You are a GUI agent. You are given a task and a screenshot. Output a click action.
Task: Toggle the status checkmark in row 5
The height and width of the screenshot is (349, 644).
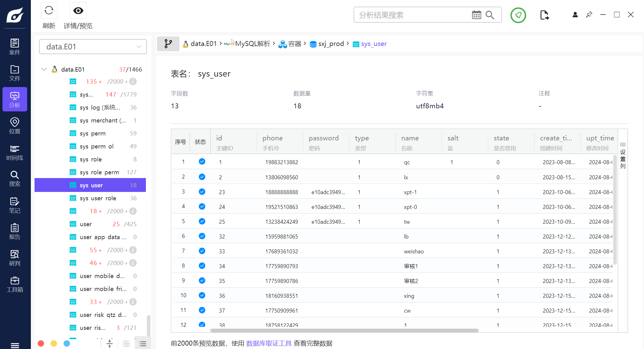point(202,221)
